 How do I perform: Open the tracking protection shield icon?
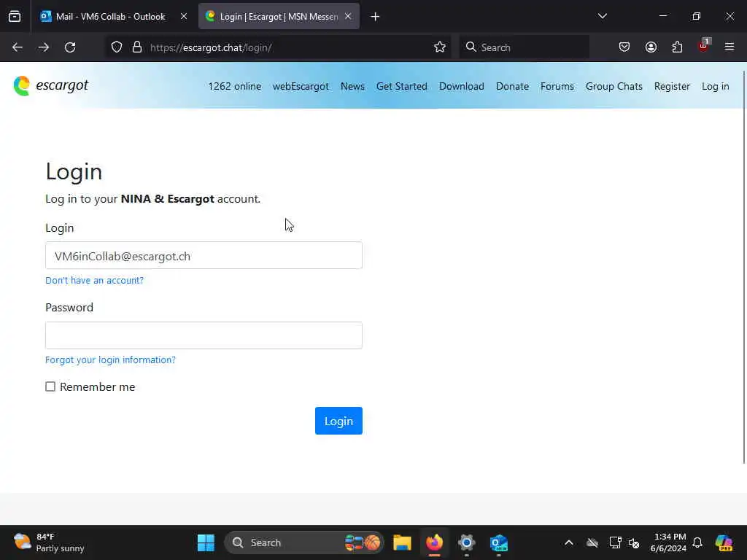tap(117, 47)
